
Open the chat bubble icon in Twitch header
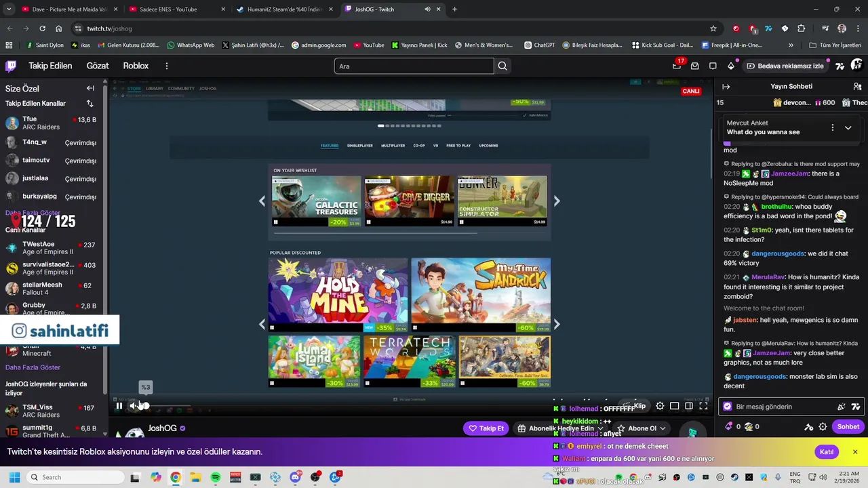tap(713, 66)
